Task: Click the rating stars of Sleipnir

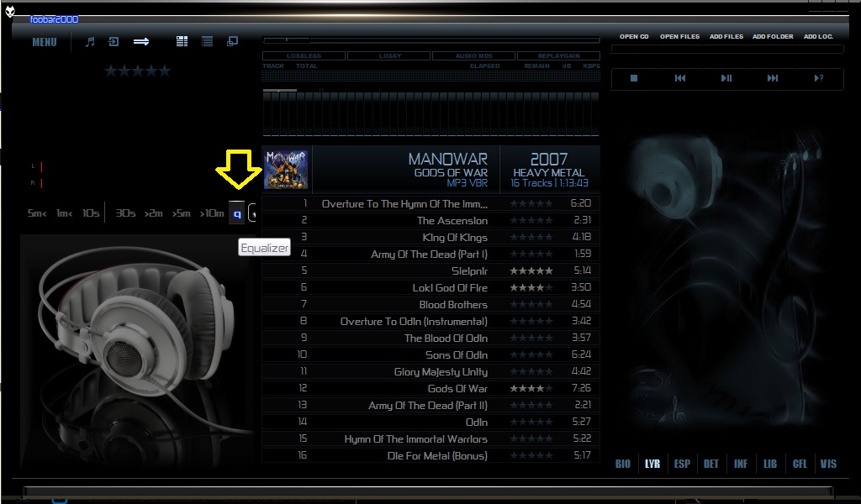Action: pyautogui.click(x=531, y=271)
